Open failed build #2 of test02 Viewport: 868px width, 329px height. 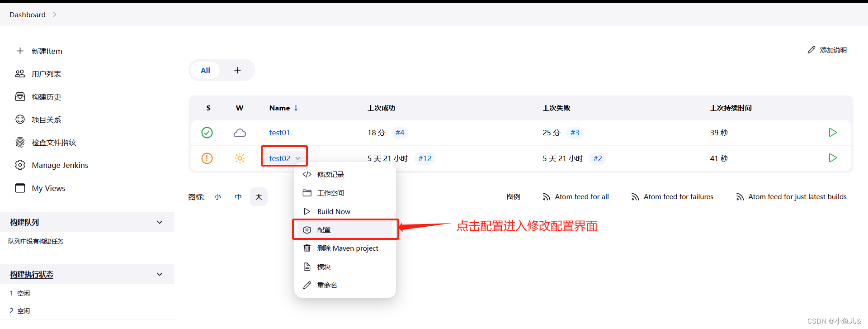coord(598,158)
